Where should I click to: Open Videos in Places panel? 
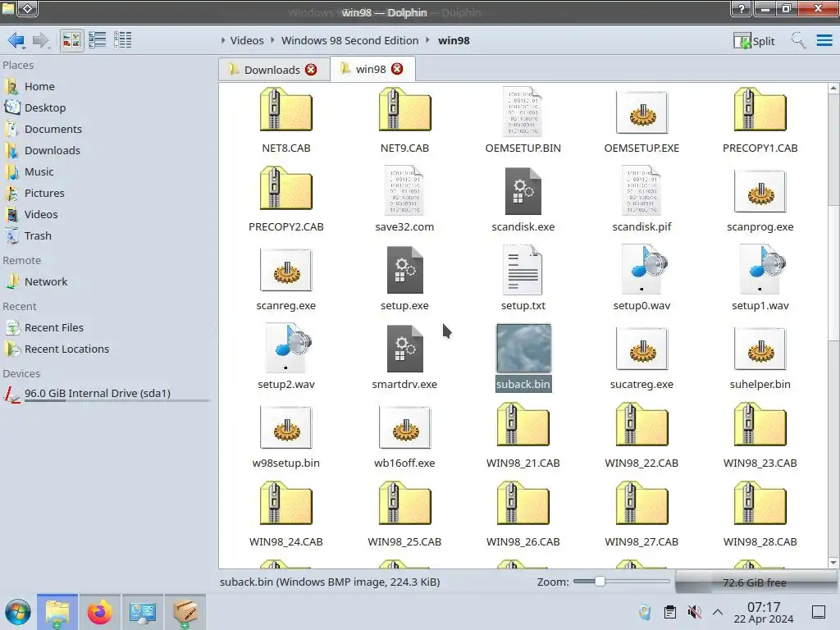[x=41, y=215]
